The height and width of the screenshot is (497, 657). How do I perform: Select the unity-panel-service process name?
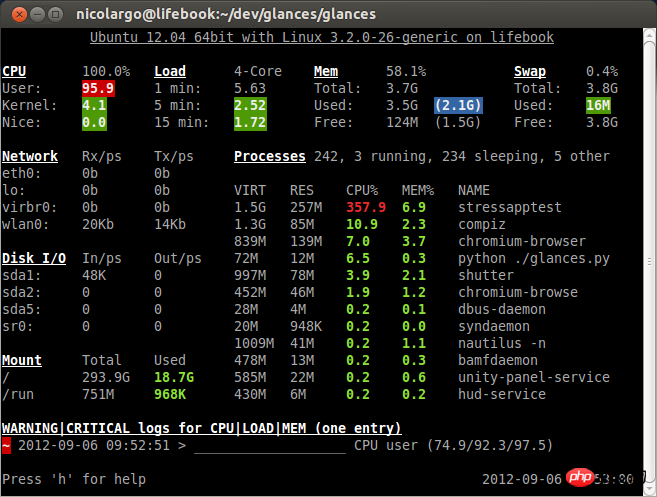[534, 377]
